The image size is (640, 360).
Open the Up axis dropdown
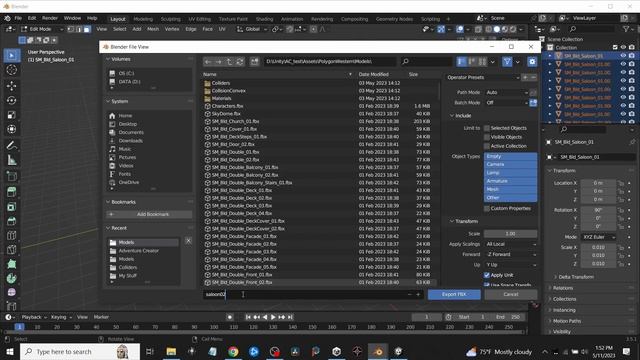[510, 265]
